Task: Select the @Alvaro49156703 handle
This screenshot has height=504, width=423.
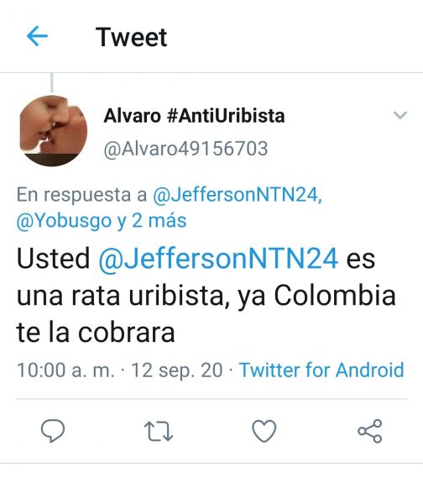Action: click(185, 149)
